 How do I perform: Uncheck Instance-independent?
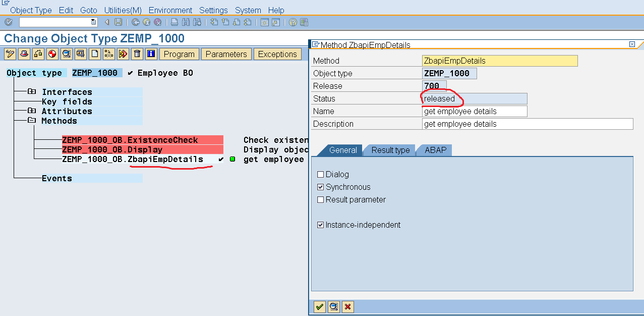pyautogui.click(x=321, y=225)
